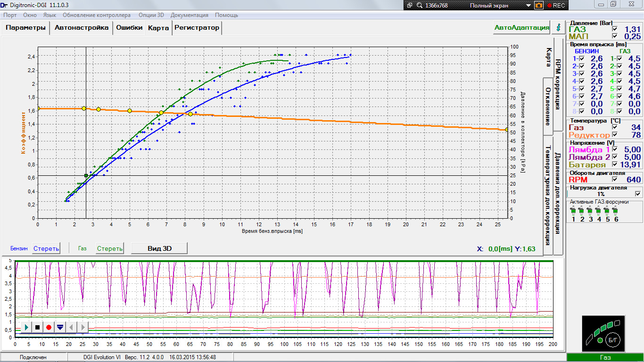Toggle the МАП pressure checkbox
Screen dimensions: 644x362
click(614, 36)
